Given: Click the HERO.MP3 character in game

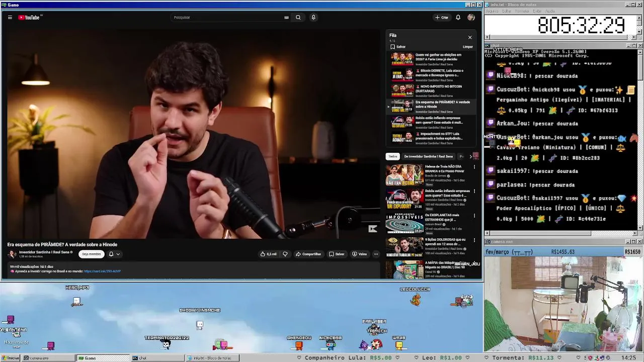Looking at the screenshot, I should click(x=76, y=301).
